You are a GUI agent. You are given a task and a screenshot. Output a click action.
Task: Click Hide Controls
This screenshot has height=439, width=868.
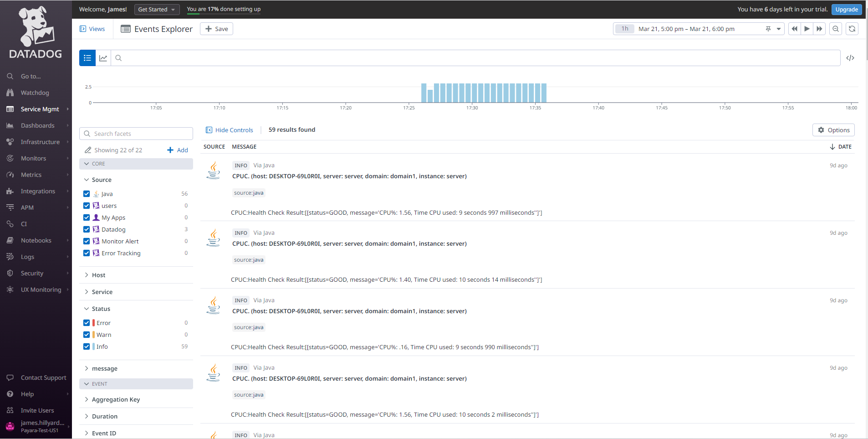coord(230,130)
